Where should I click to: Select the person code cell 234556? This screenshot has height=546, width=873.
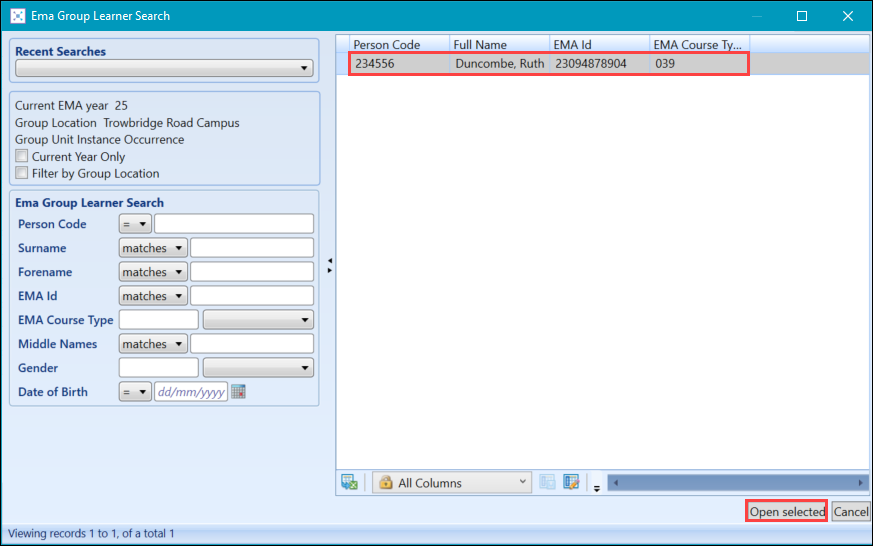point(399,63)
